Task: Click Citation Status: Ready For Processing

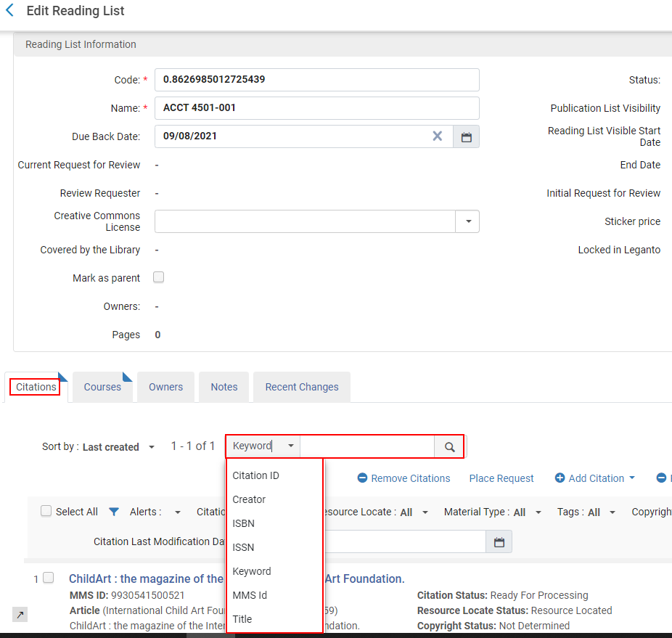Action: click(503, 595)
